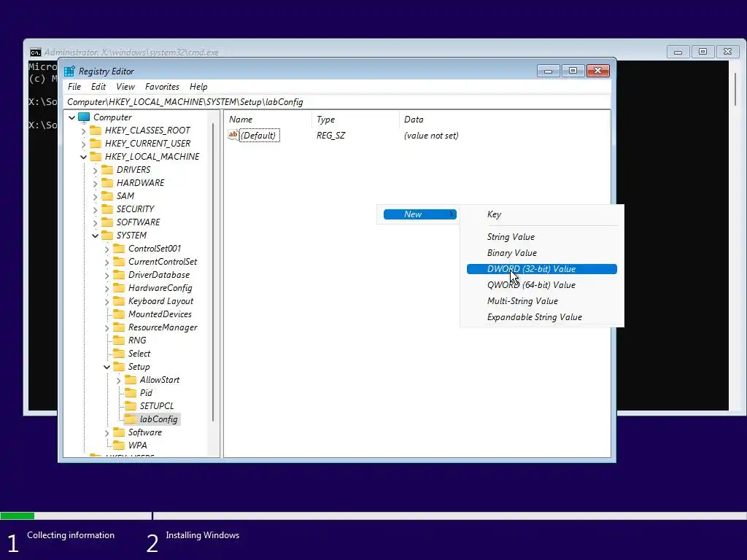Select the WPA key in the tree

coord(137,446)
